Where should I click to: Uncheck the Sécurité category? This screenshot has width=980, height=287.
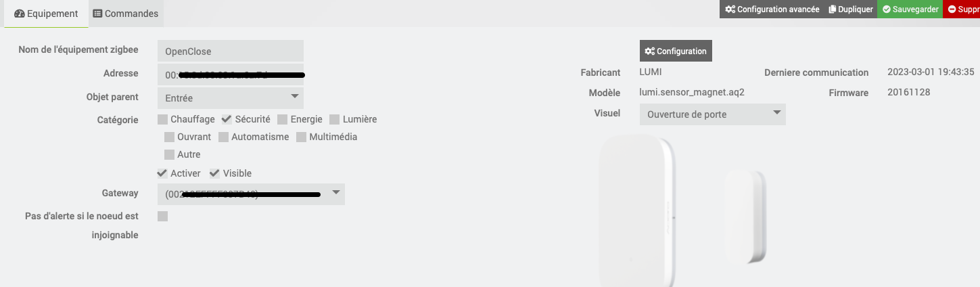227,120
